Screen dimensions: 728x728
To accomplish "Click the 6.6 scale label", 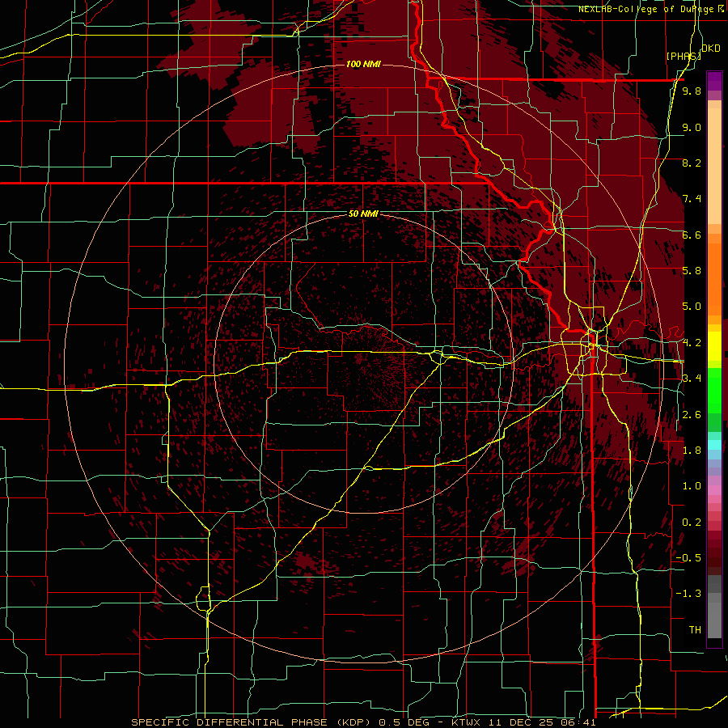I will 692,235.
